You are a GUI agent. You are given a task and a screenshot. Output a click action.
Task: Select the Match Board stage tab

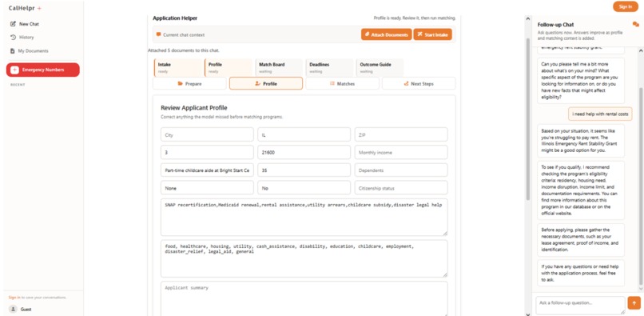point(279,67)
